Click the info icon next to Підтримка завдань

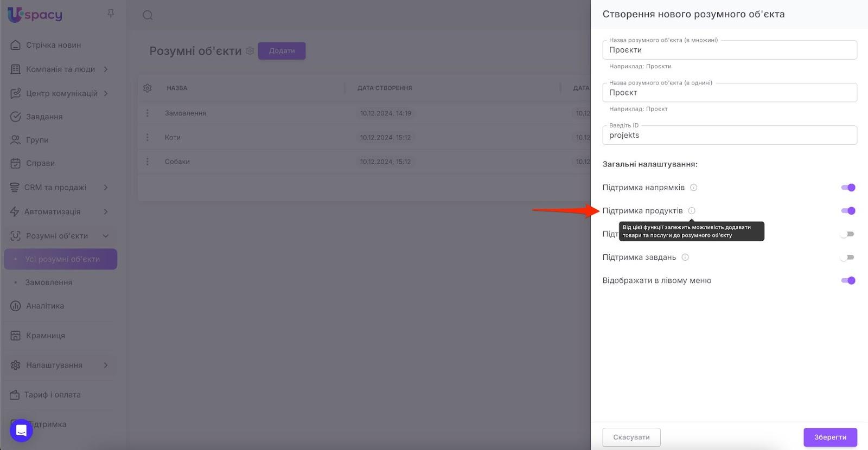(x=685, y=258)
